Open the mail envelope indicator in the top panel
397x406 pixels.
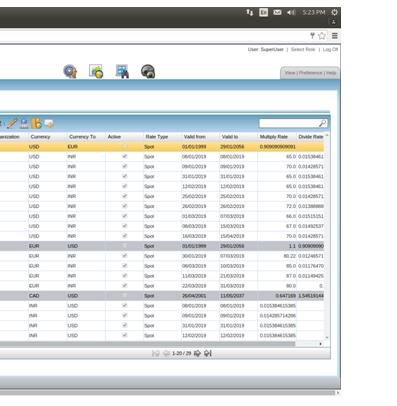click(x=277, y=12)
